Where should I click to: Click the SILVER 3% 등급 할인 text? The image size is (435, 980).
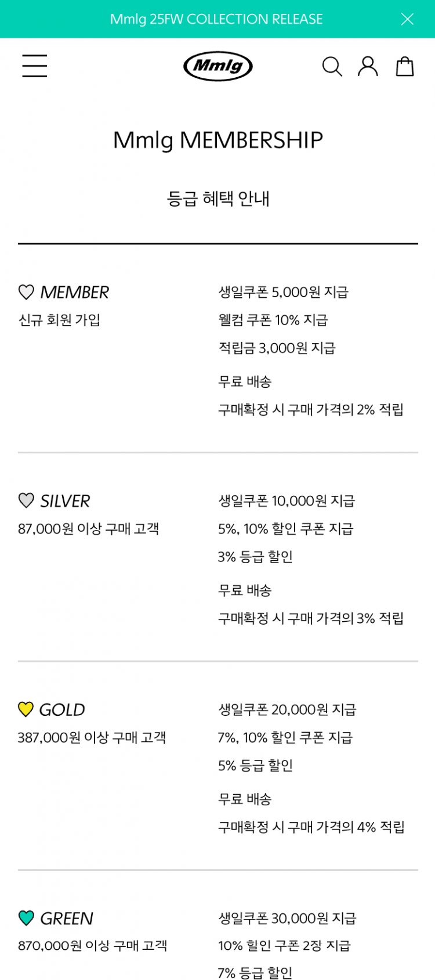(x=255, y=557)
